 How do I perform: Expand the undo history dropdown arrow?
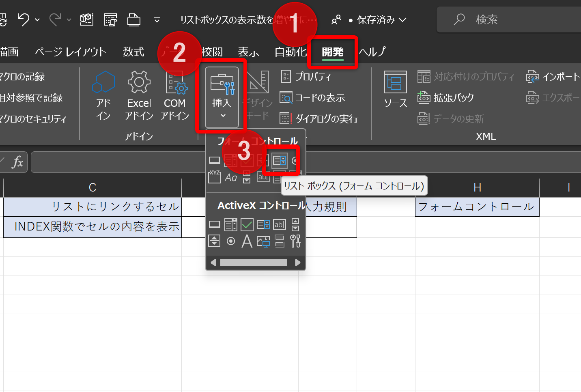(x=38, y=19)
